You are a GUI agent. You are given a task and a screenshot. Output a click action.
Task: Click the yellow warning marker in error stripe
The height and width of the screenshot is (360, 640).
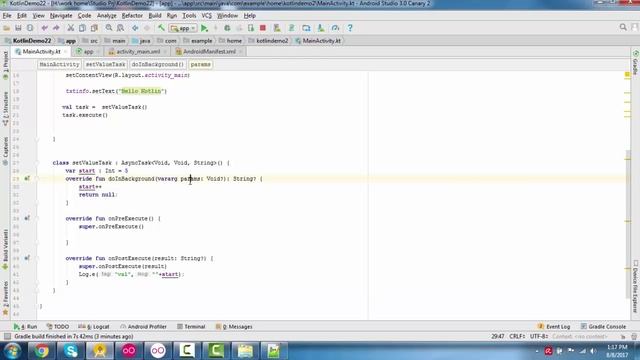tap(627, 75)
